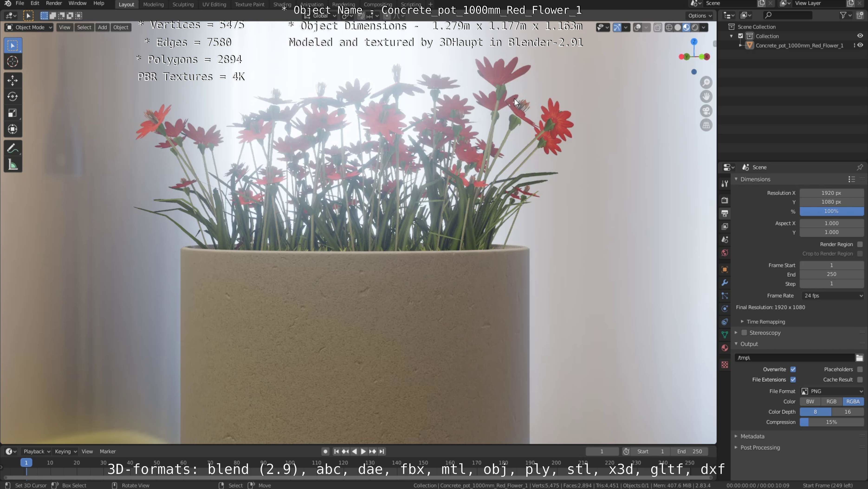This screenshot has width=868, height=489.
Task: Open the viewport Select menu
Action: pyautogui.click(x=84, y=27)
